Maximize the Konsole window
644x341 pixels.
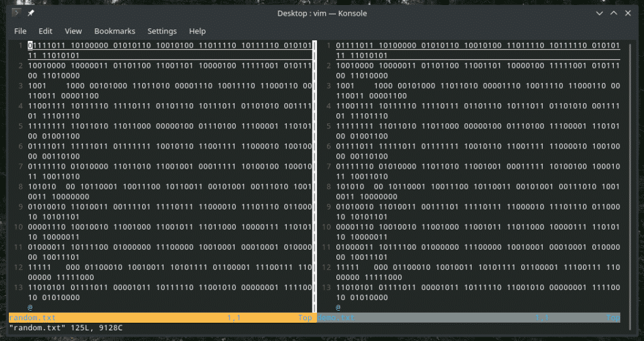tap(614, 13)
